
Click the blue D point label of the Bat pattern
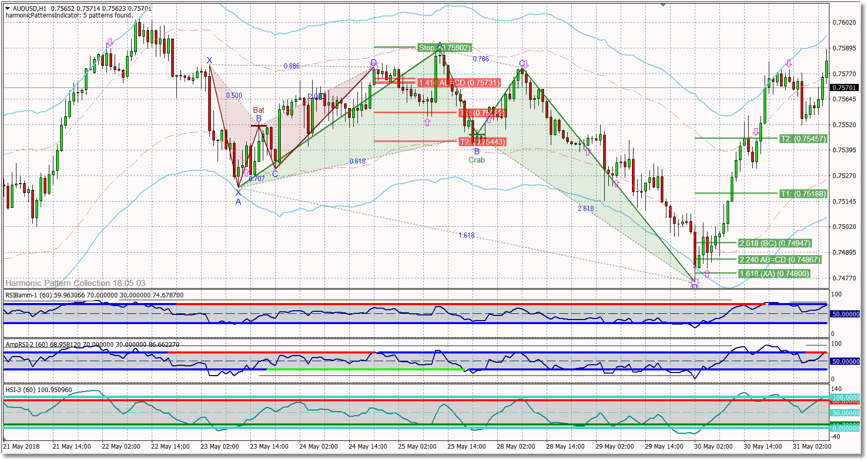(x=374, y=62)
